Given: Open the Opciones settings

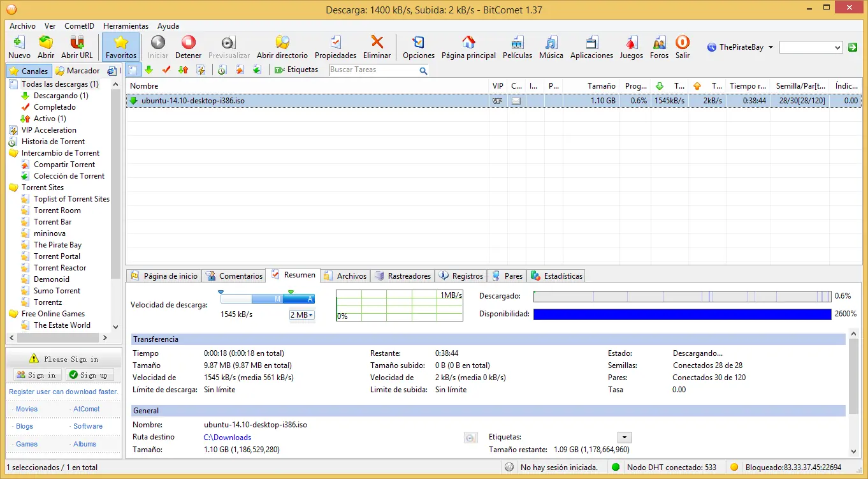Looking at the screenshot, I should coord(419,47).
